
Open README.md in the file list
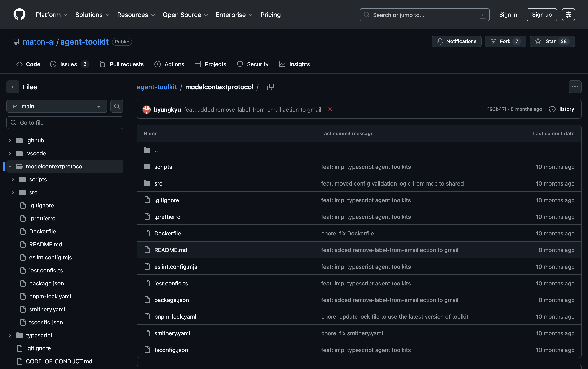pyautogui.click(x=171, y=250)
